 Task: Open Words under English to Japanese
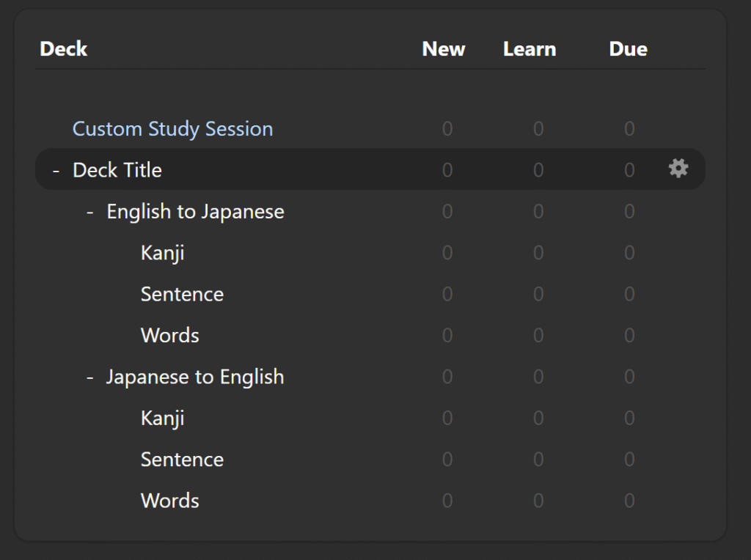tap(169, 336)
